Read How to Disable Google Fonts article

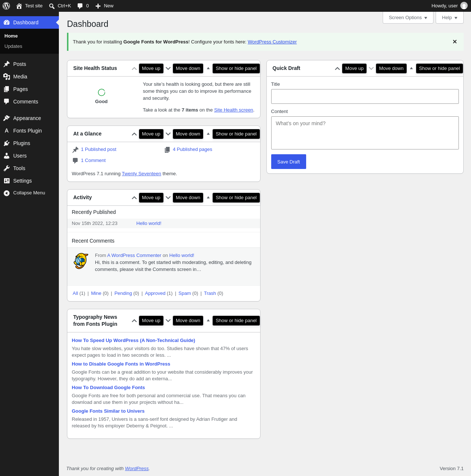point(121,364)
